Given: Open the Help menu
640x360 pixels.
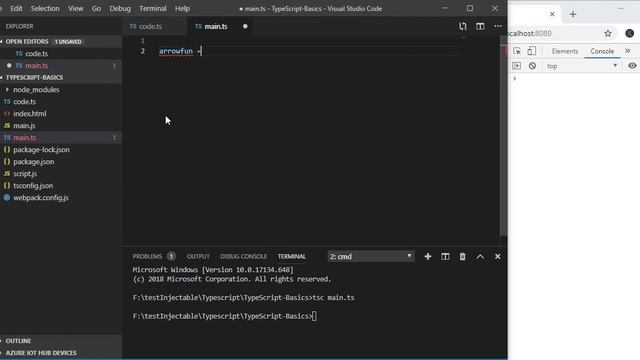Looking at the screenshot, I should point(182,9).
